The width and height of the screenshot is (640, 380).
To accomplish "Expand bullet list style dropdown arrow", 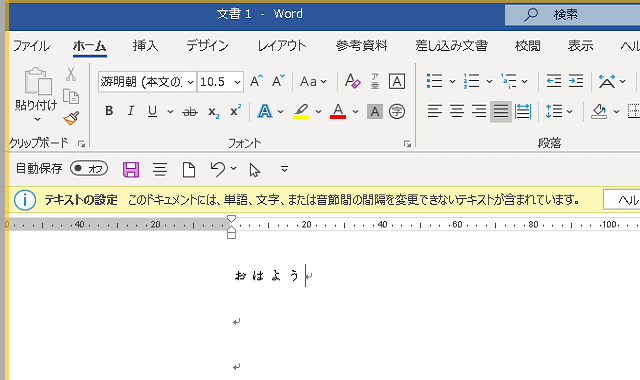I will pos(452,81).
